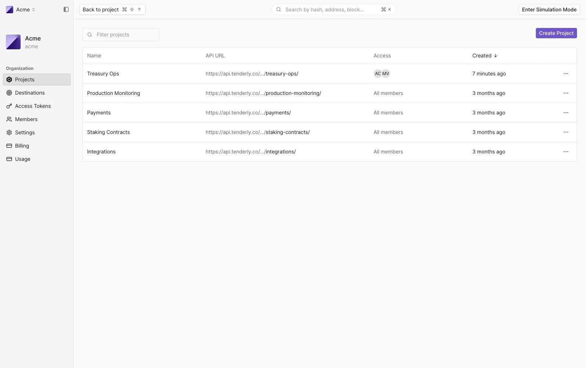Open Access Tokens in sidebar
Viewport: 588px width, 368px height.
pos(37,106)
